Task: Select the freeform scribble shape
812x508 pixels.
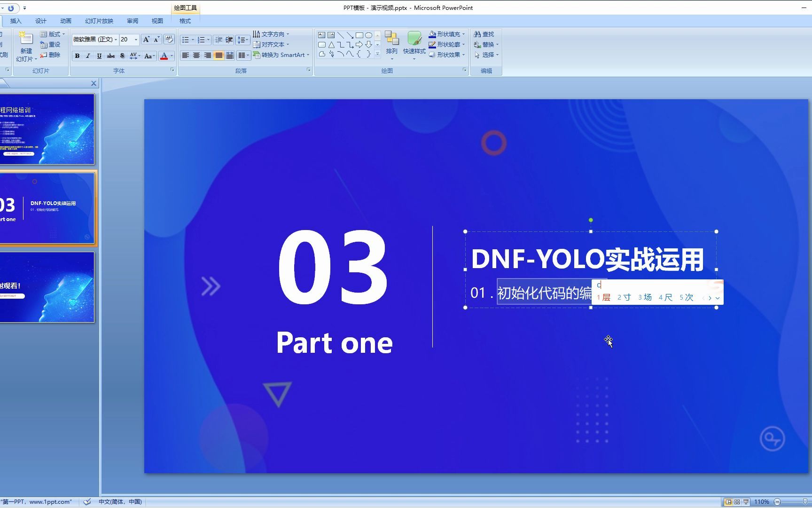Action: point(331,54)
